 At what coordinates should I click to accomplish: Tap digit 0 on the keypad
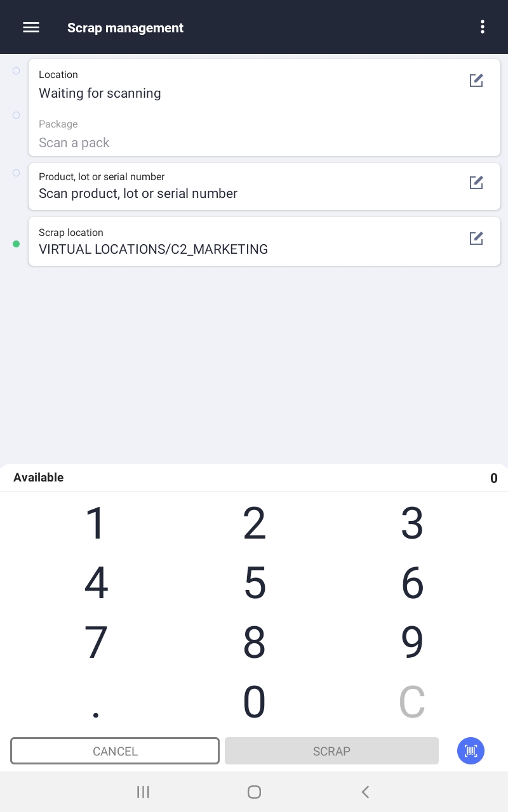pos(254,702)
